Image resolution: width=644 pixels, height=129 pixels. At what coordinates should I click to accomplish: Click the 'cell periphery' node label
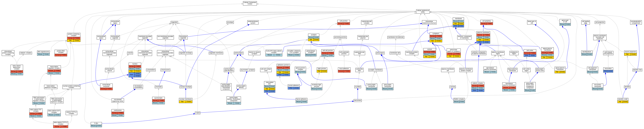[x=487, y=21]
